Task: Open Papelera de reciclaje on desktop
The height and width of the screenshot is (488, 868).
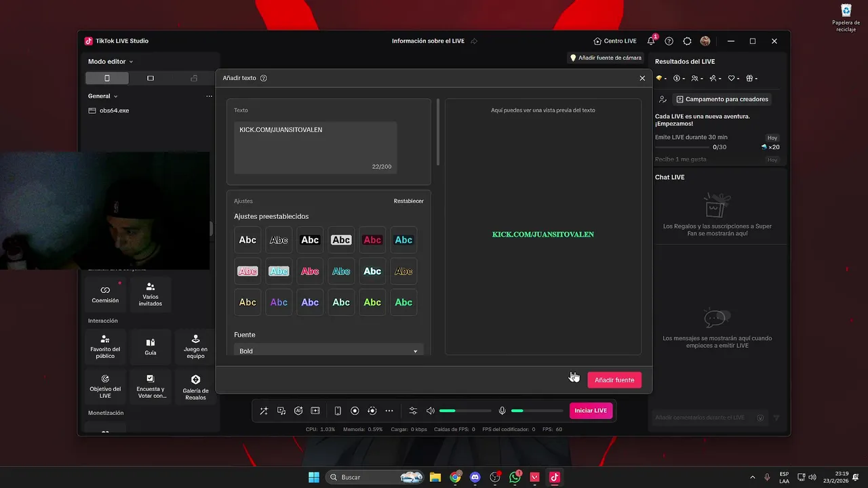Action: 846,18
